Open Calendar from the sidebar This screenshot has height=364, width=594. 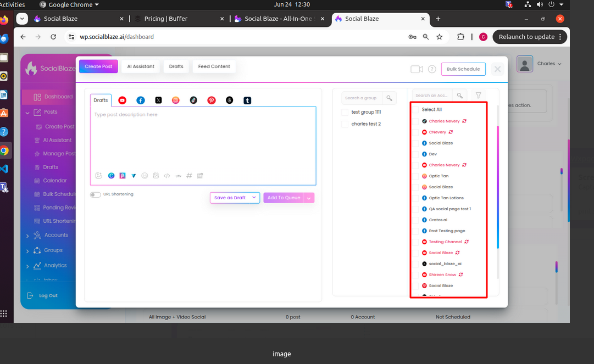point(55,181)
